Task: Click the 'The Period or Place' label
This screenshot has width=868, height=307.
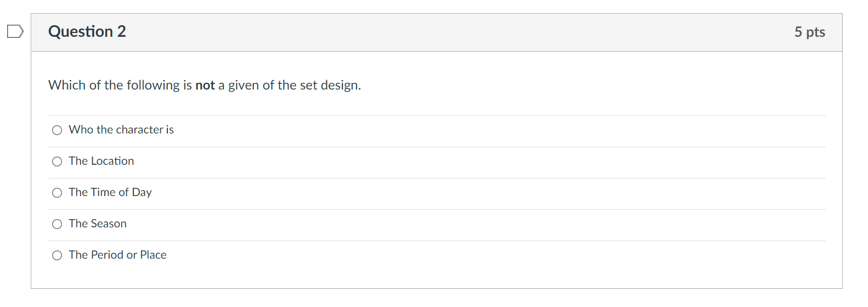Action: click(x=117, y=255)
